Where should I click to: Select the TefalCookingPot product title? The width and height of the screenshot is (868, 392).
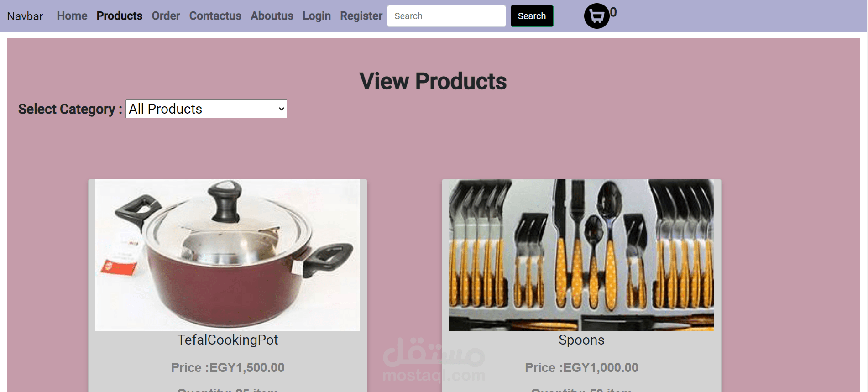[x=228, y=340]
